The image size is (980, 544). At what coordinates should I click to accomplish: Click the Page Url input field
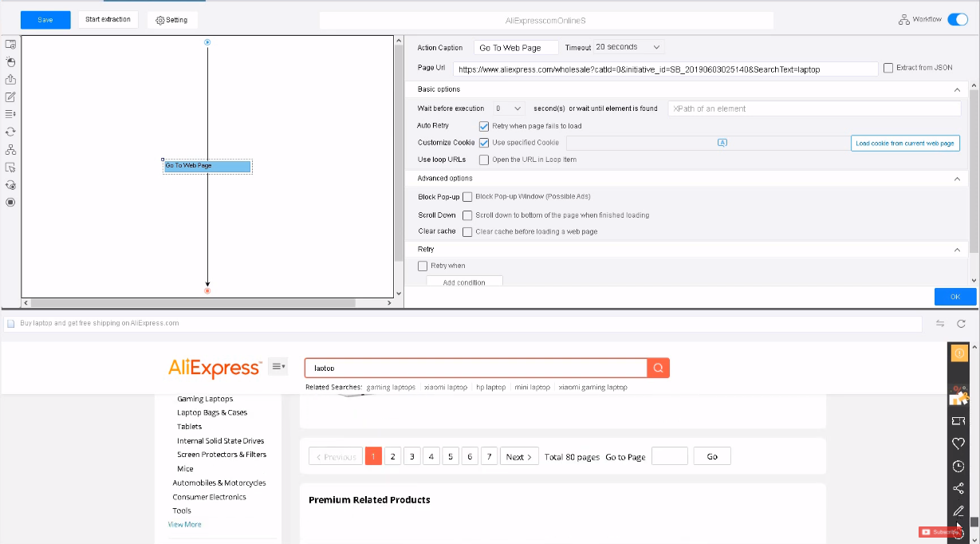665,69
